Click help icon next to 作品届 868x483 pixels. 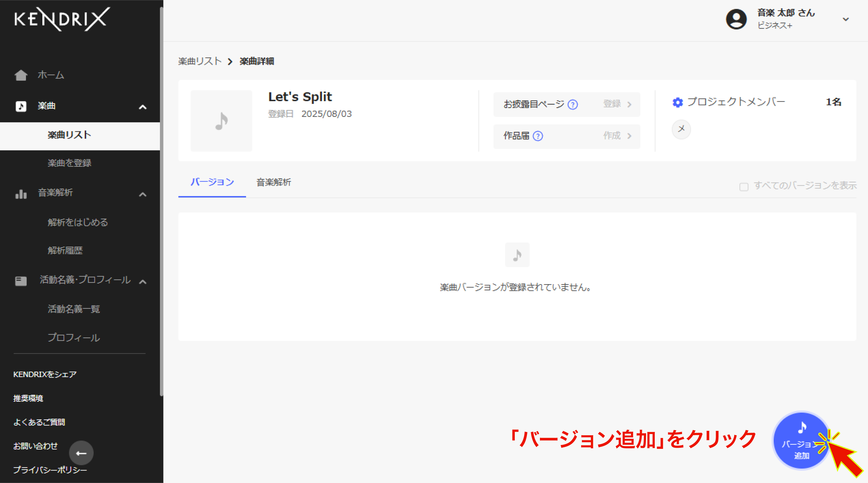click(x=538, y=136)
